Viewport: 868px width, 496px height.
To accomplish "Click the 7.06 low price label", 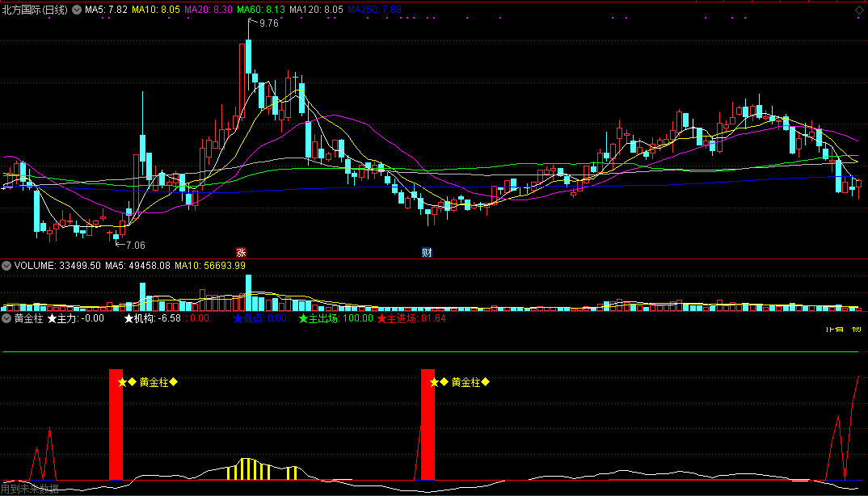I will (x=135, y=246).
